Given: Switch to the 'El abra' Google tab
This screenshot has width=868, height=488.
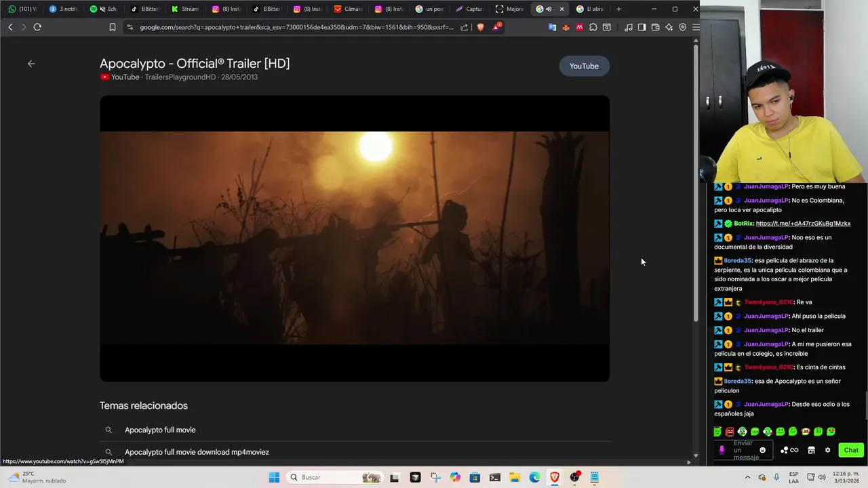Looking at the screenshot, I should coord(590,9).
